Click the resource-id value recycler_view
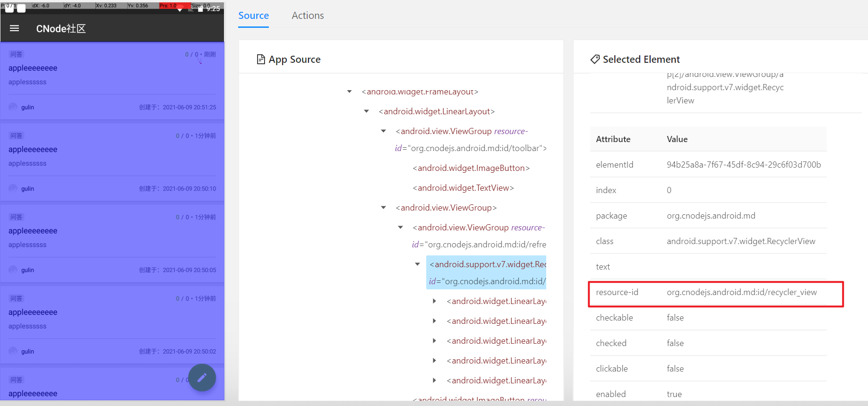 (741, 292)
